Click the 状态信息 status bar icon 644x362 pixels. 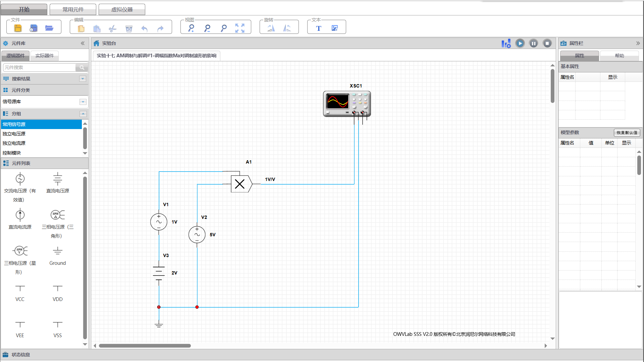[x=6, y=355]
